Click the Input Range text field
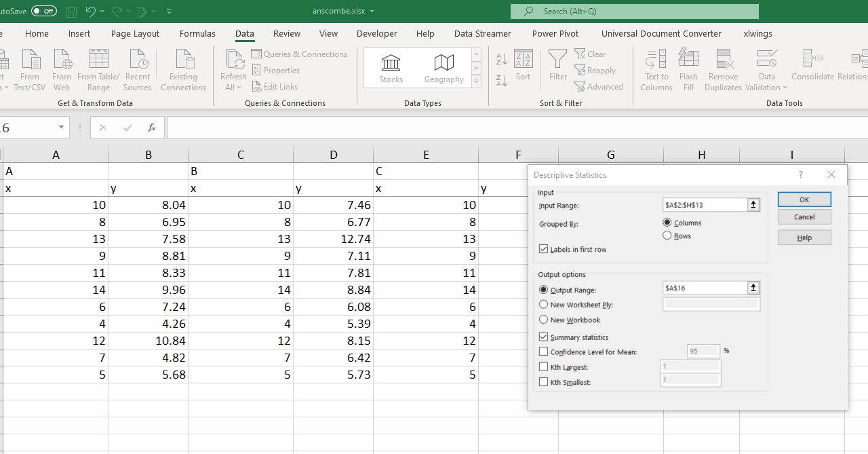This screenshot has width=868, height=454. click(705, 205)
